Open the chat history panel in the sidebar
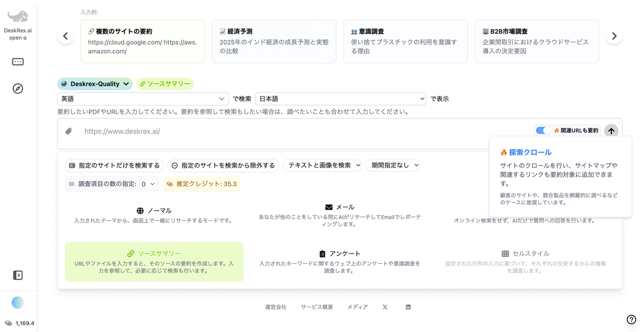644x332 pixels. click(x=18, y=61)
